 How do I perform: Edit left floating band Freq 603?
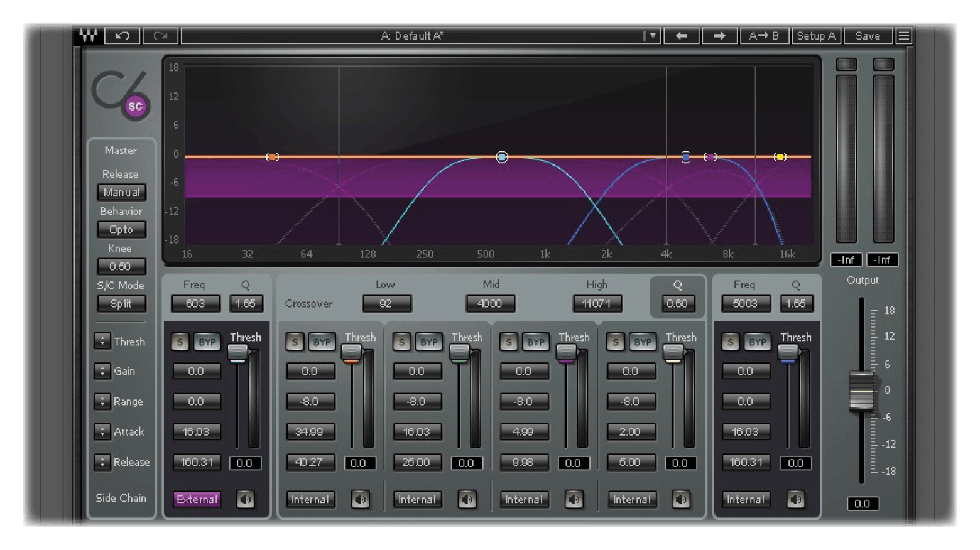[195, 303]
